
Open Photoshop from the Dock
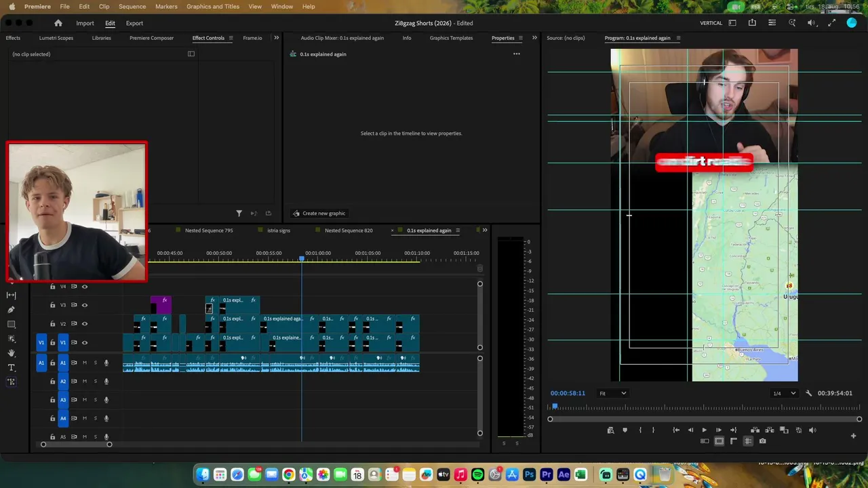529,474
